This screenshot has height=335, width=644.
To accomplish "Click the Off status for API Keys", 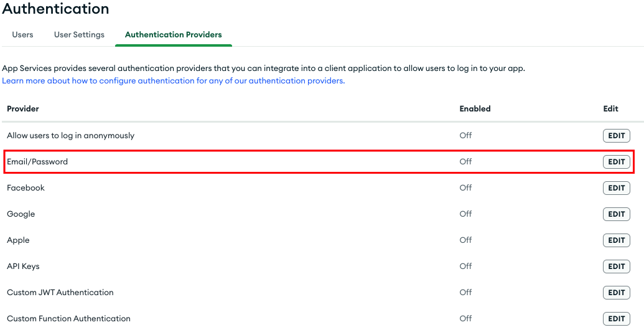I will point(465,266).
